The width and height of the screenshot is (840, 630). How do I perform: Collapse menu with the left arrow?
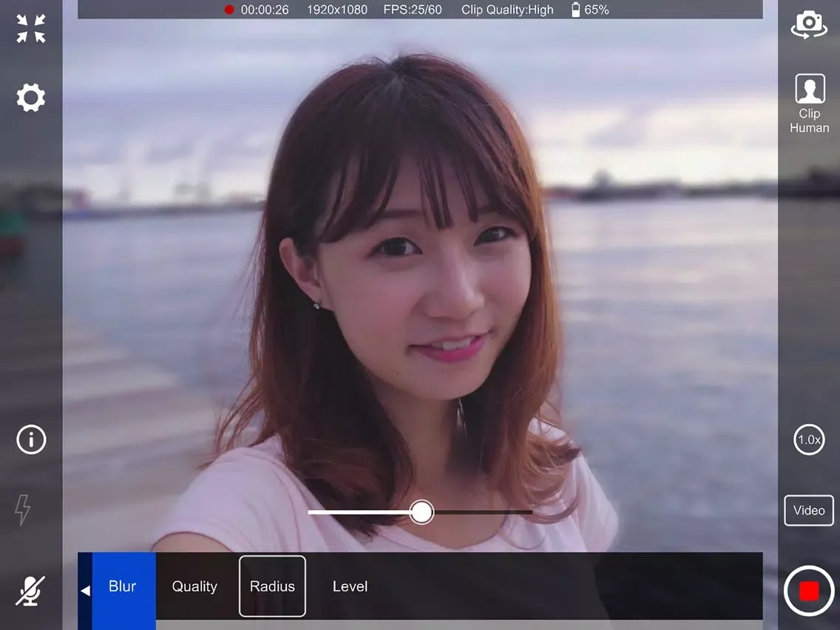pos(85,590)
